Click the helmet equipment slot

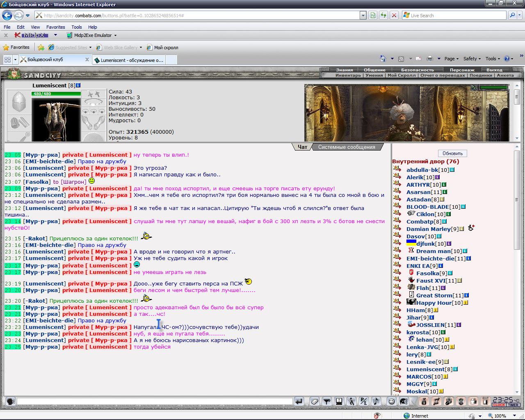[x=19, y=102]
